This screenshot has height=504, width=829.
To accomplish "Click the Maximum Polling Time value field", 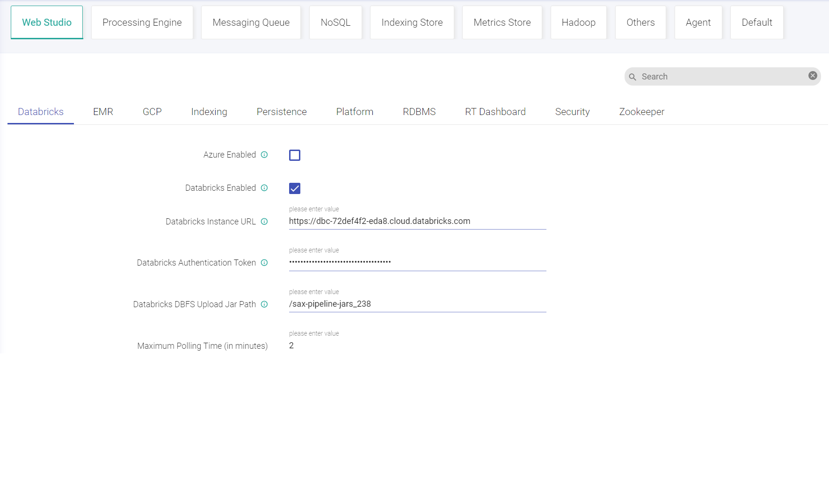I will (x=417, y=346).
